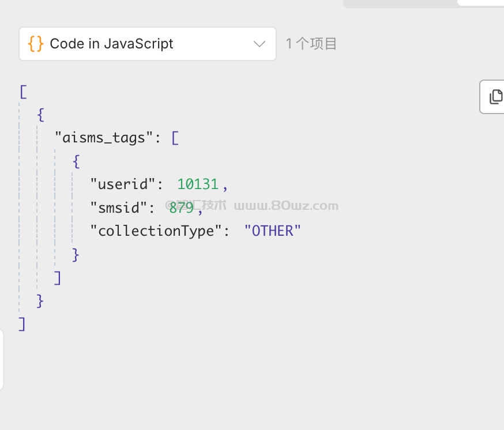Collapse the outer array opening bracket
This screenshot has width=504, height=430.
tap(23, 92)
